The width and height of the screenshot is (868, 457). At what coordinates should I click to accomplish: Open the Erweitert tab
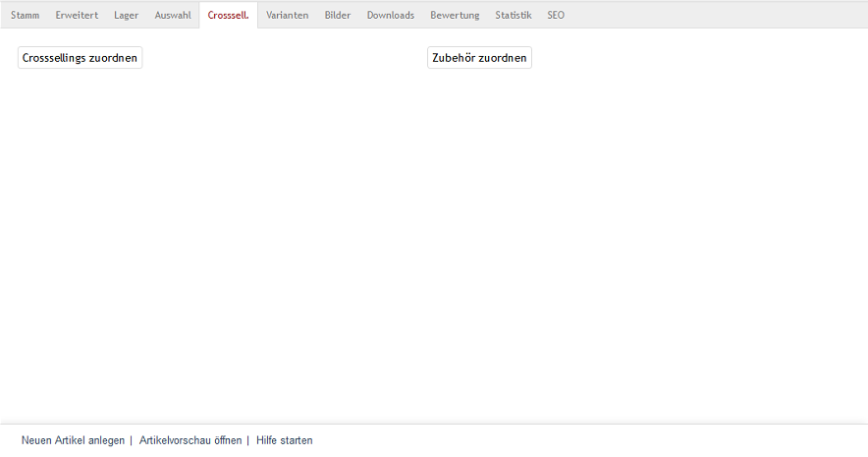pyautogui.click(x=77, y=16)
